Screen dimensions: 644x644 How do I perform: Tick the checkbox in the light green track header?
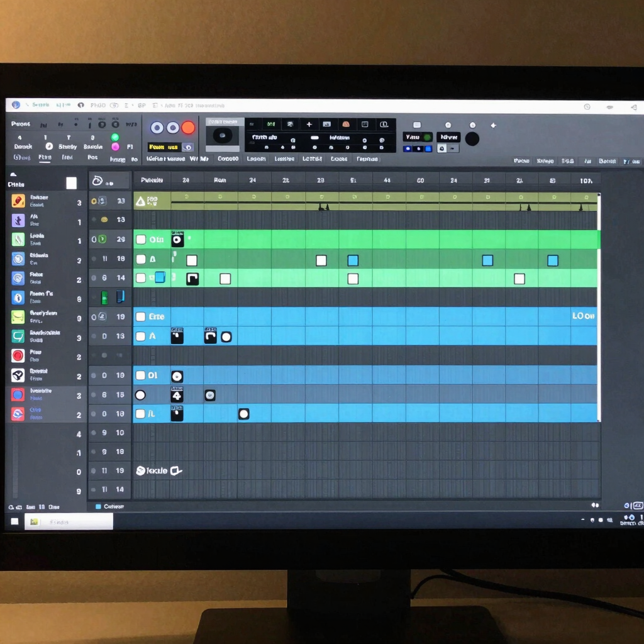(x=141, y=278)
